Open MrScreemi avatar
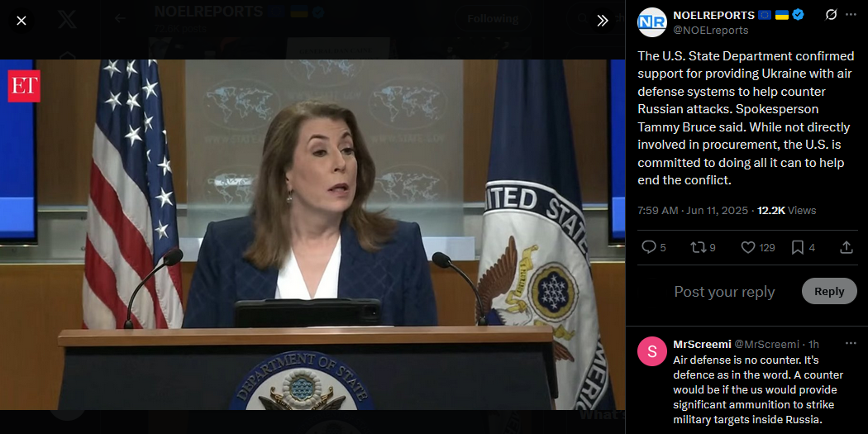The height and width of the screenshot is (434, 868). (x=651, y=351)
